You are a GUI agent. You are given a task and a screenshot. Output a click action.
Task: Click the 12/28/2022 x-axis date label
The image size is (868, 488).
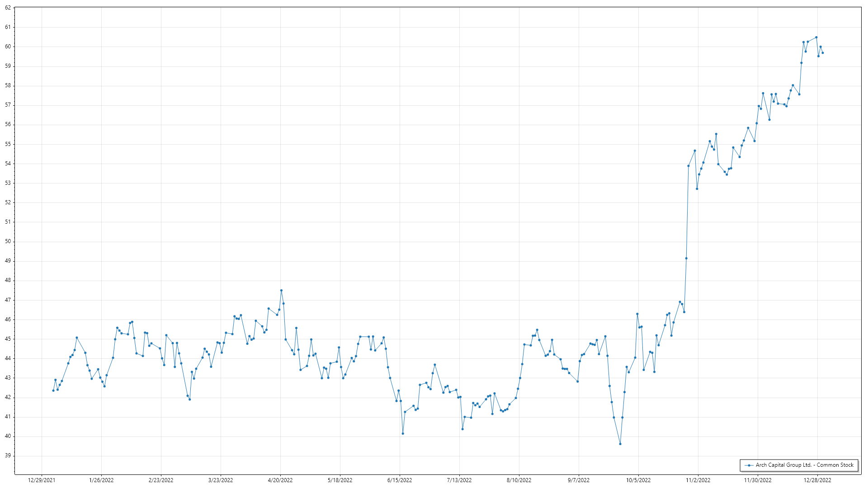tap(817, 480)
